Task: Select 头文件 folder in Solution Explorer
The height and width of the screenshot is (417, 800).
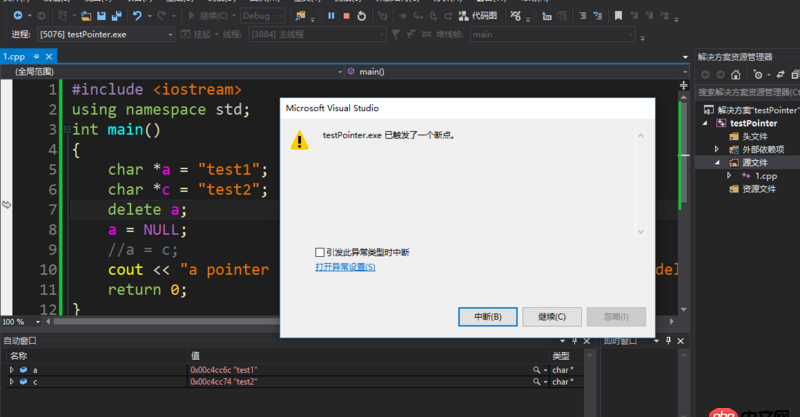Action: tap(755, 136)
